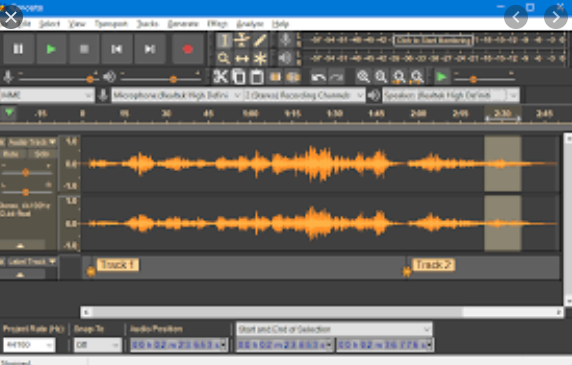This screenshot has width=572, height=365.
Task: Select the Multi-Tool asterisk icon
Action: point(259,58)
